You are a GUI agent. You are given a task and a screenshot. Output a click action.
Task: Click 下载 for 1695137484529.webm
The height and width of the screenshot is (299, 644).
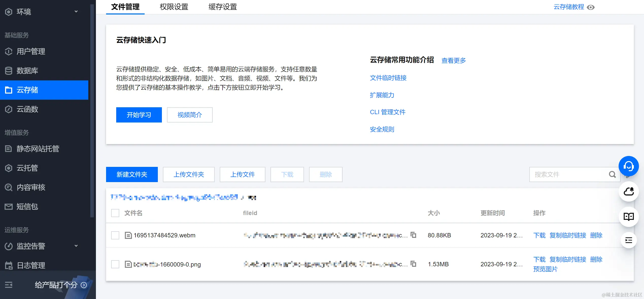coord(539,235)
